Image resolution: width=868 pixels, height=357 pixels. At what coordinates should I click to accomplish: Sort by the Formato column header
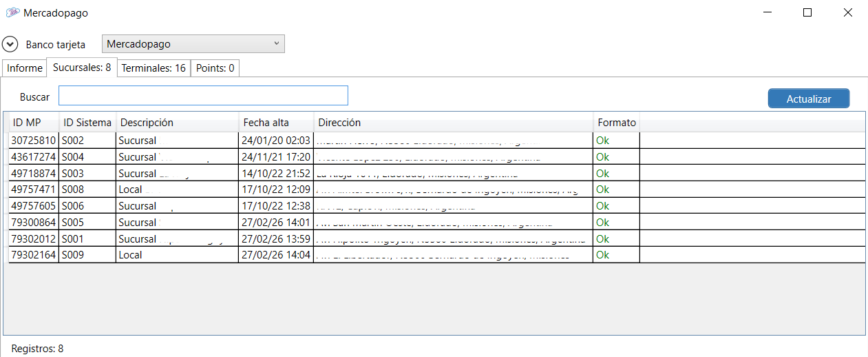pyautogui.click(x=617, y=123)
